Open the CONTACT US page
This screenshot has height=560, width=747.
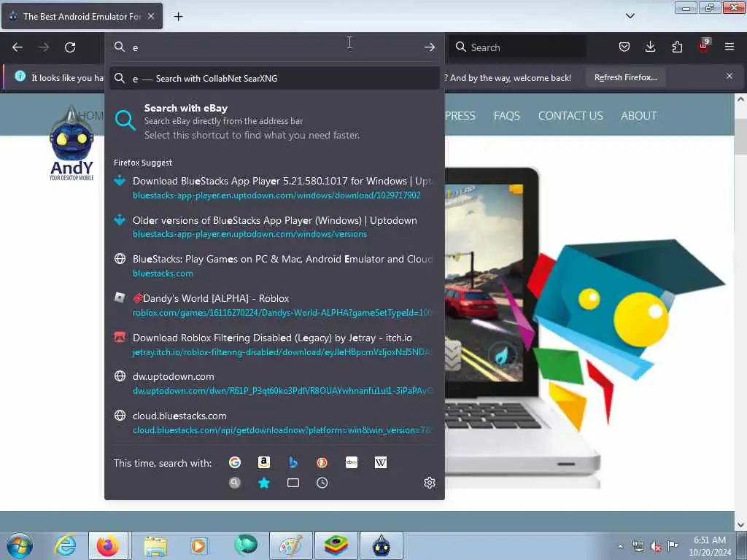pos(570,116)
